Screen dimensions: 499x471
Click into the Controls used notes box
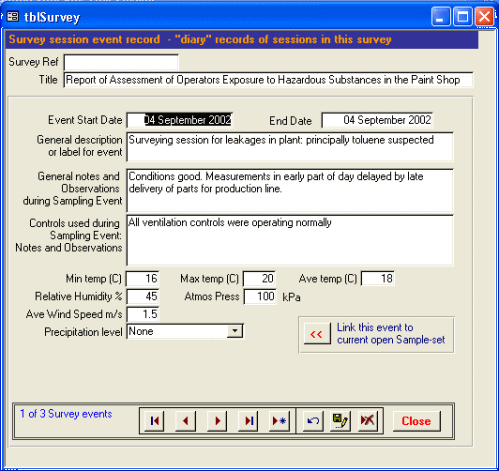[290, 240]
